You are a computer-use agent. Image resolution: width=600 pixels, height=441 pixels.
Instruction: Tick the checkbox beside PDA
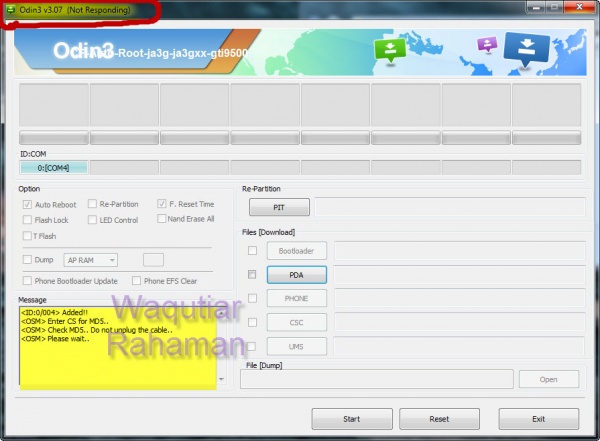click(252, 274)
